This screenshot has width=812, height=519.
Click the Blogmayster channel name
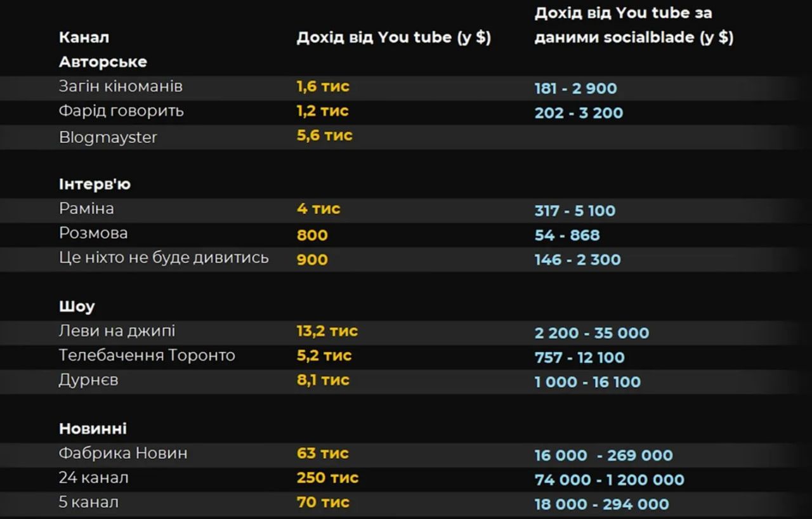pos(108,137)
